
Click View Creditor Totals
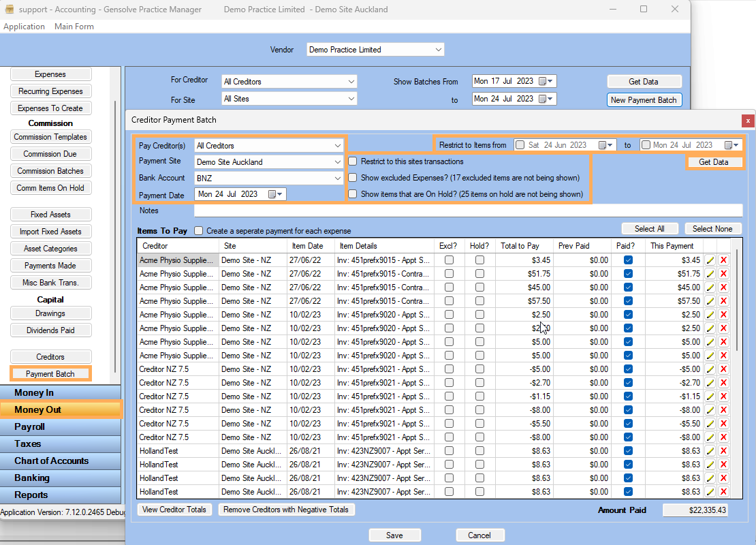(174, 509)
